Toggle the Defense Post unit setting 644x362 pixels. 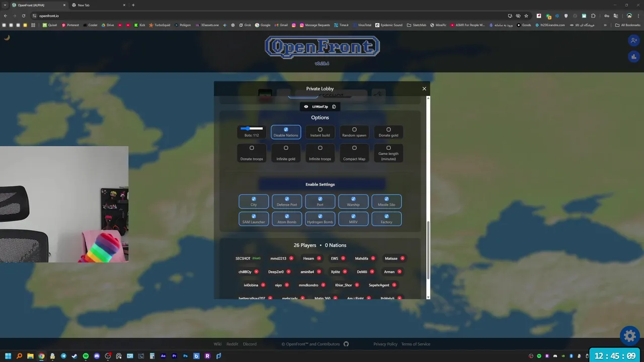point(287,201)
